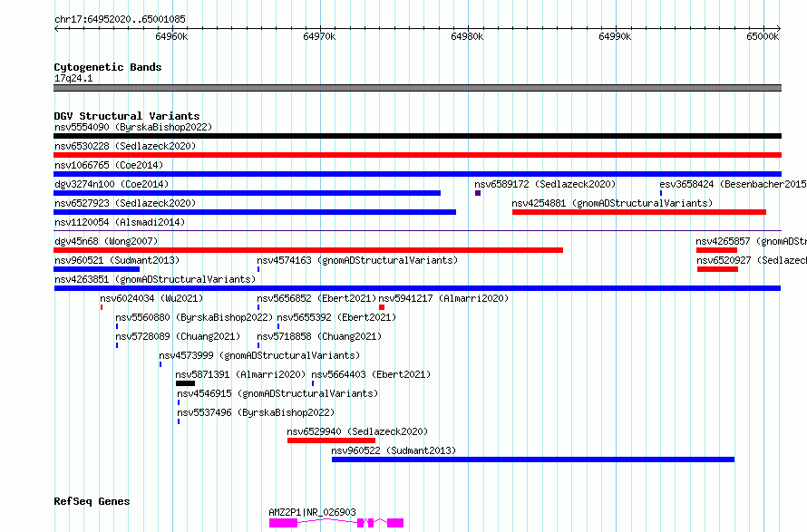Click the red nsv6520927 variant bar

click(717, 269)
